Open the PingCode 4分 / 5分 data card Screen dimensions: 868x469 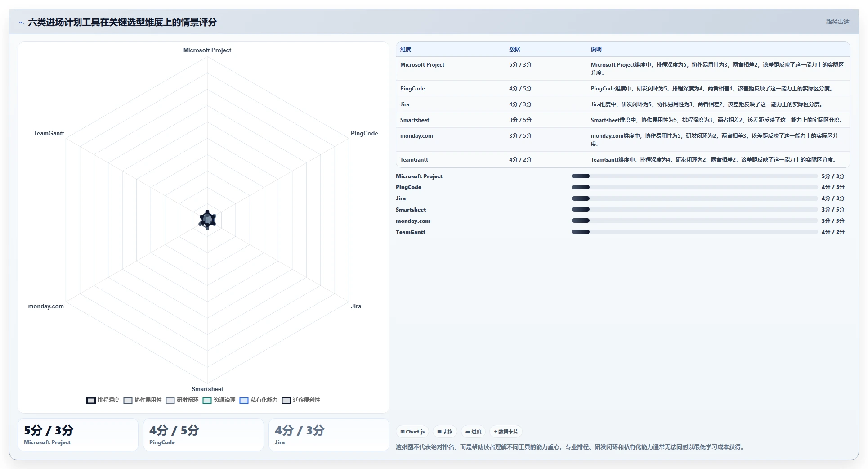[203, 435]
